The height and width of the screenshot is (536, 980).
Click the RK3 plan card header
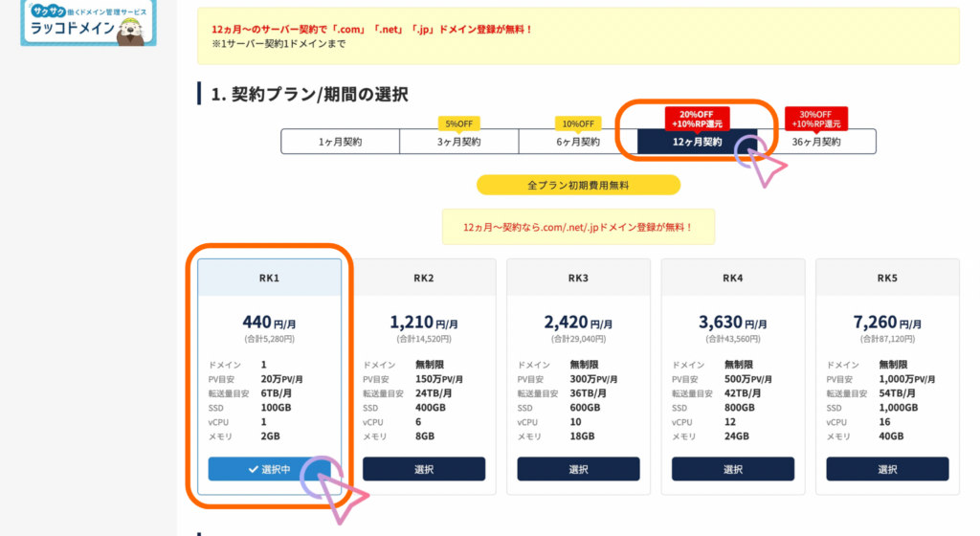click(578, 279)
